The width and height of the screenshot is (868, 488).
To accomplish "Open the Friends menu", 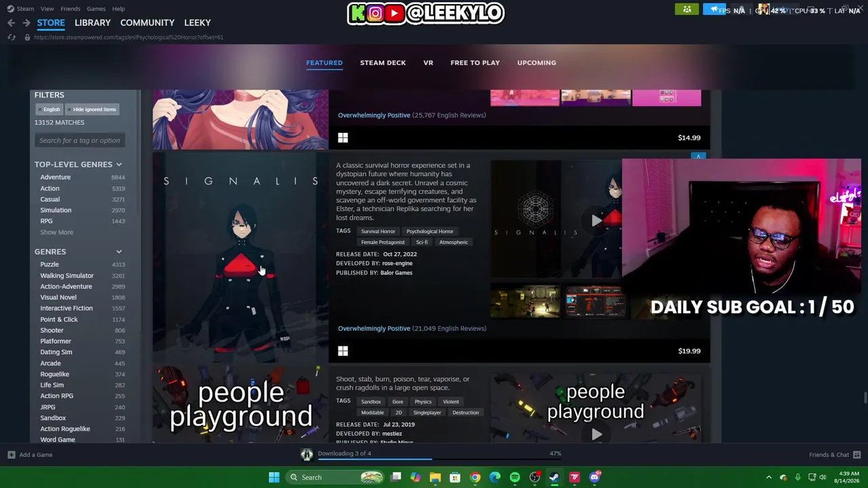I will [x=70, y=9].
